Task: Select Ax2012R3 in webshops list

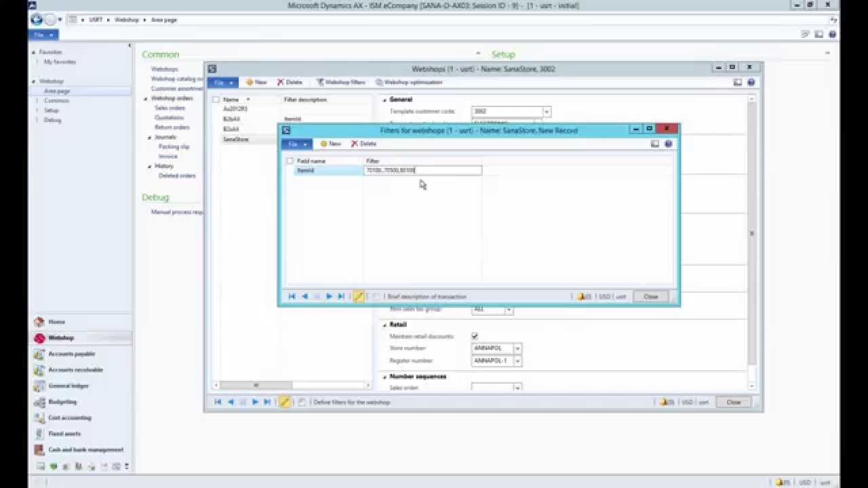Action: (x=235, y=108)
